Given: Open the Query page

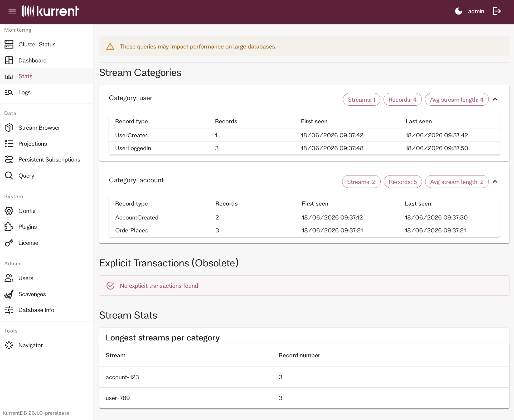Looking at the screenshot, I should (46, 175).
